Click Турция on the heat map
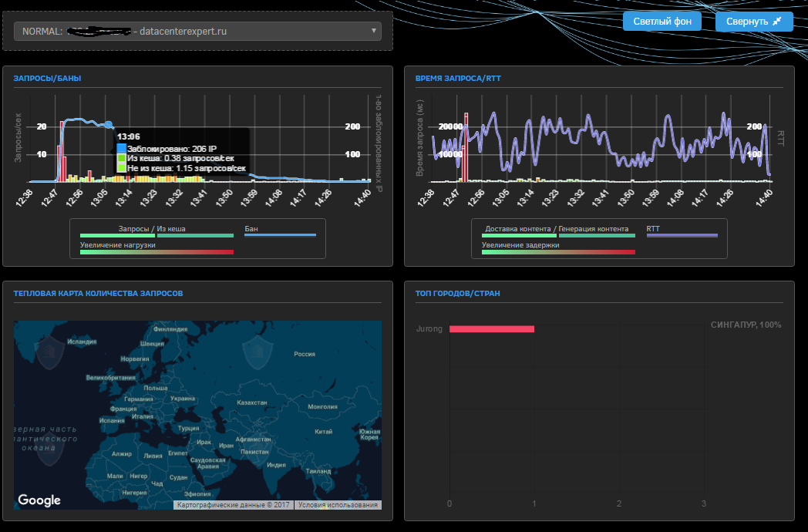The image size is (808, 532). click(x=189, y=429)
